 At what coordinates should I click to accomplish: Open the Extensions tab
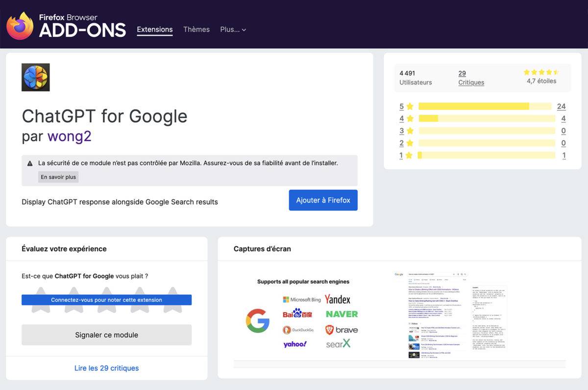click(x=155, y=29)
